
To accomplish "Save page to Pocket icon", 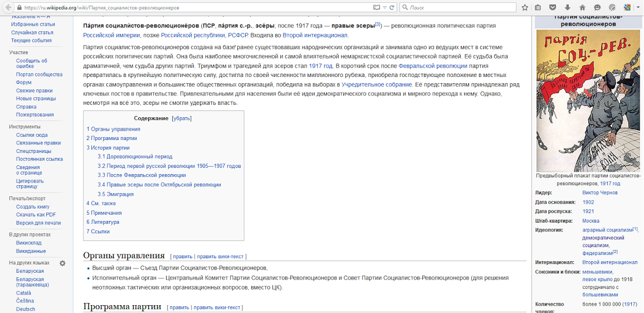I will tap(553, 8).
